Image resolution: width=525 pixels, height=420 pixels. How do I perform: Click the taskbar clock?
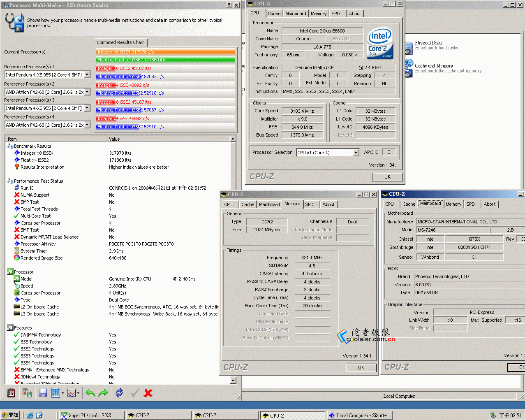coord(510,415)
